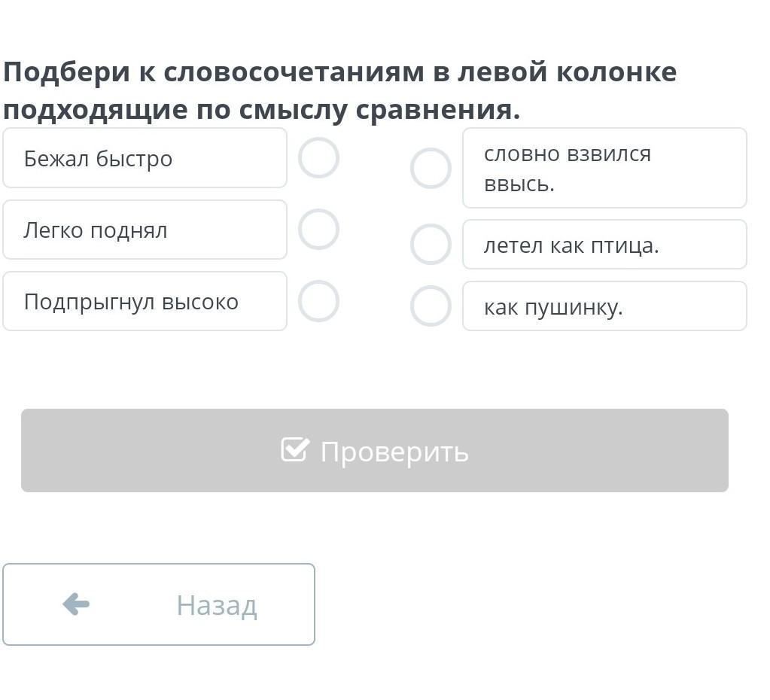Click the checkmark icon on Проверить button
Screen dimensions: 770x700
(294, 449)
